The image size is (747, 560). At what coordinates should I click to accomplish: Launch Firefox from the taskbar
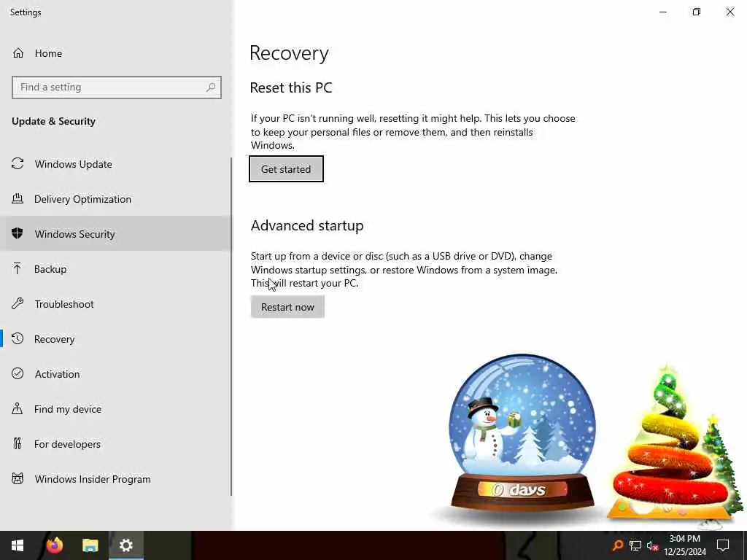point(54,545)
